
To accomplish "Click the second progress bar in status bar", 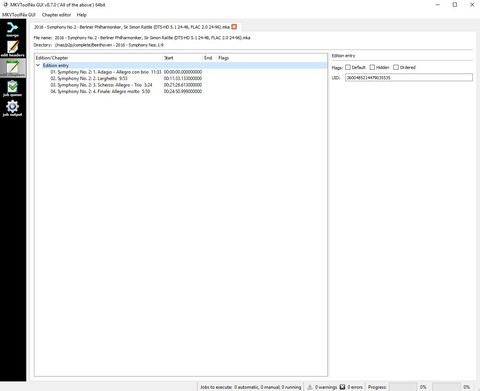I will coord(446,387).
